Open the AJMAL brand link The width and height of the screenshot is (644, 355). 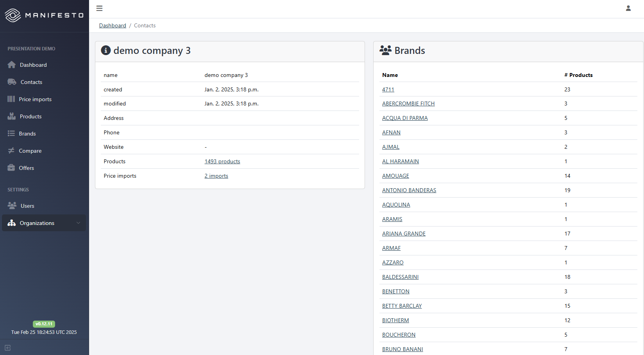coord(391,147)
